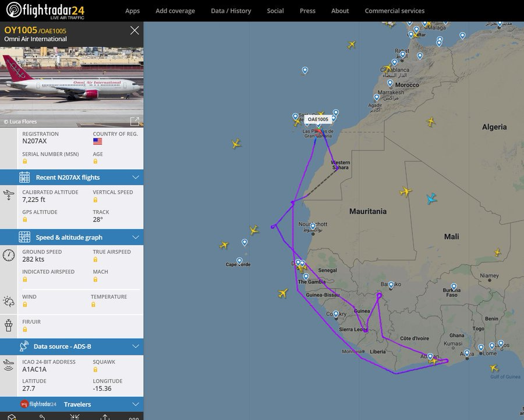Click the speedometer ground speed icon
This screenshot has width=524, height=420.
pos(9,255)
